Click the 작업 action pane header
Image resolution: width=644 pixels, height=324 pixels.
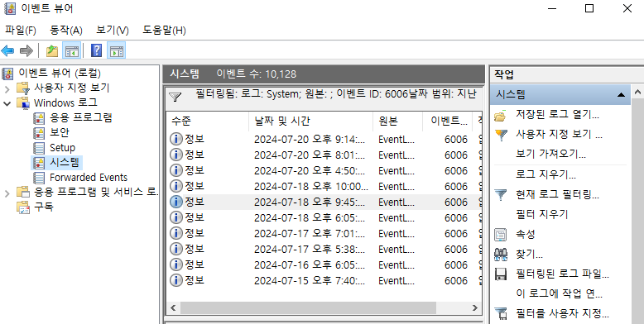pyautogui.click(x=567, y=74)
